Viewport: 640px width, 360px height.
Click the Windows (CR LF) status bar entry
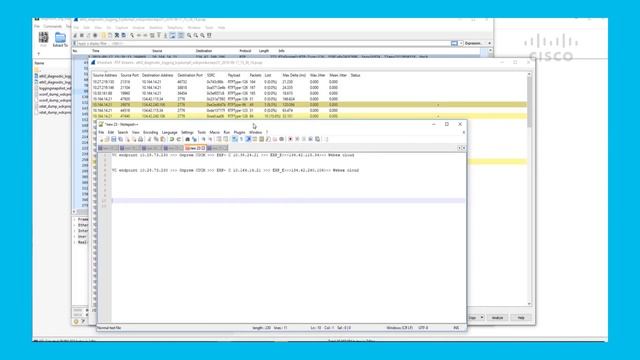pyautogui.click(x=399, y=328)
